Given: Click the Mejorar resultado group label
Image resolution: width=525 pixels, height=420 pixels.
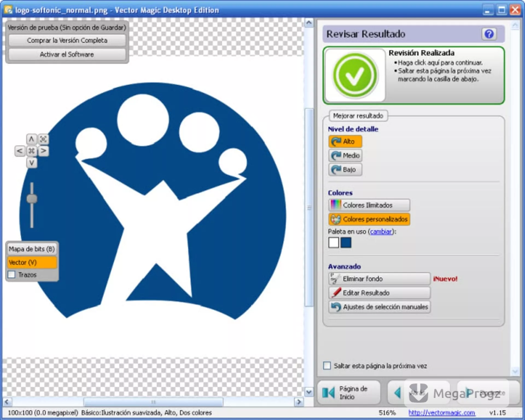Looking at the screenshot, I should pyautogui.click(x=358, y=116).
